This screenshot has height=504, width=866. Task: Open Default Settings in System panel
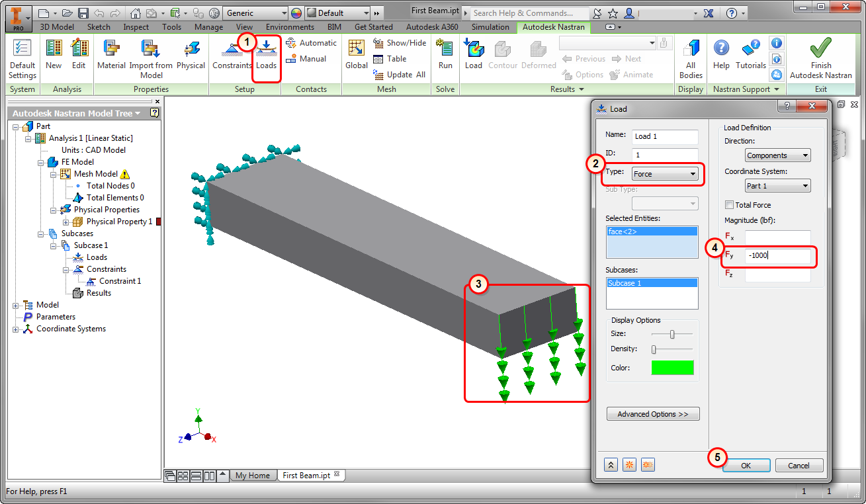point(22,59)
